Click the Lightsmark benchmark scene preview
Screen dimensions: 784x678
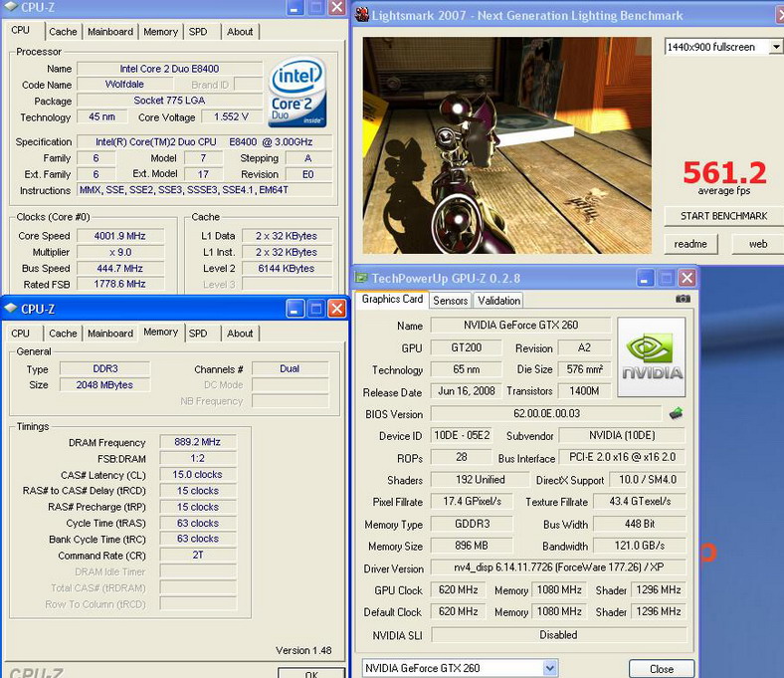point(507,145)
